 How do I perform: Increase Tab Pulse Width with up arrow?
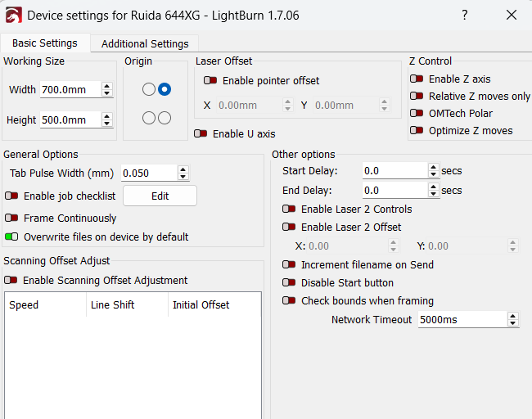pyautogui.click(x=183, y=169)
